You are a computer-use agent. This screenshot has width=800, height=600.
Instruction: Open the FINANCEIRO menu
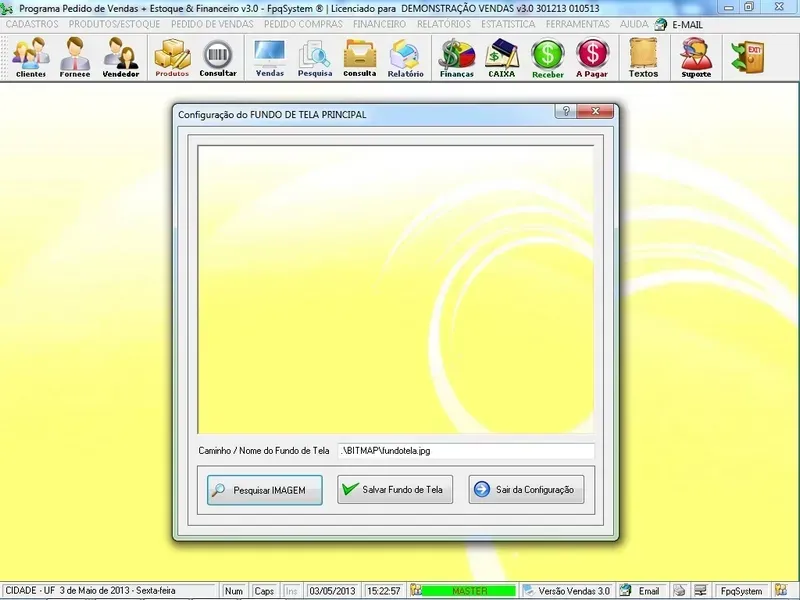click(x=379, y=23)
